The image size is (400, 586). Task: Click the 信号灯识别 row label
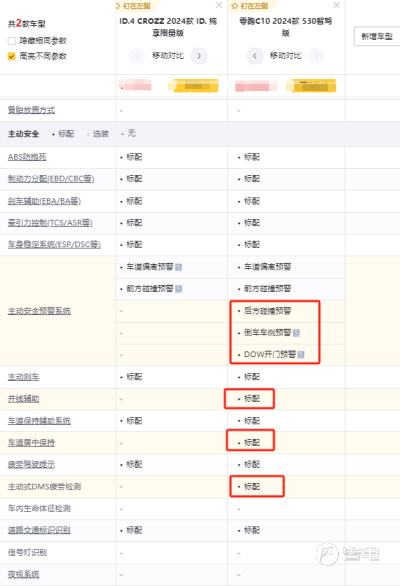pyautogui.click(x=27, y=552)
